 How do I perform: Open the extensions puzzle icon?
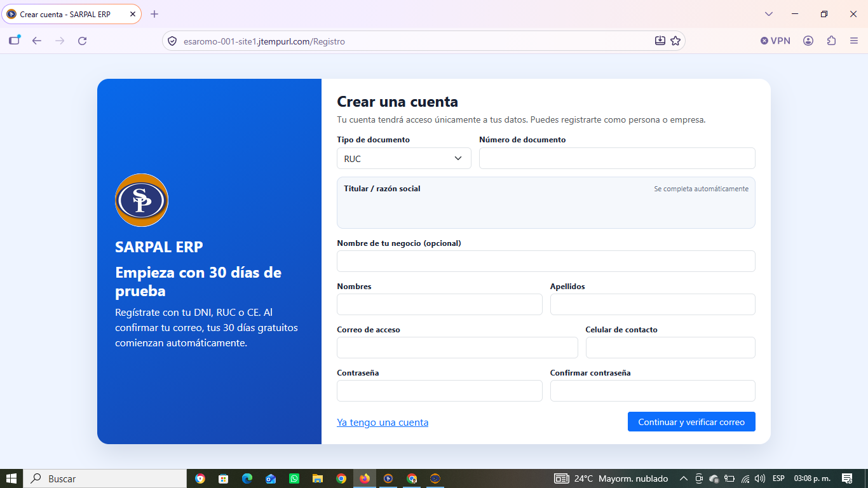coord(832,41)
